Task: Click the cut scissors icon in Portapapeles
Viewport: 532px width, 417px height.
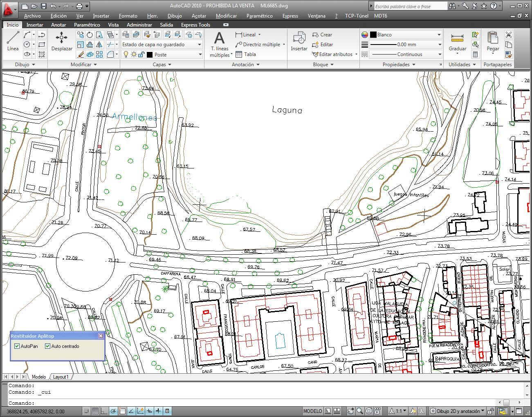Action: (x=509, y=35)
